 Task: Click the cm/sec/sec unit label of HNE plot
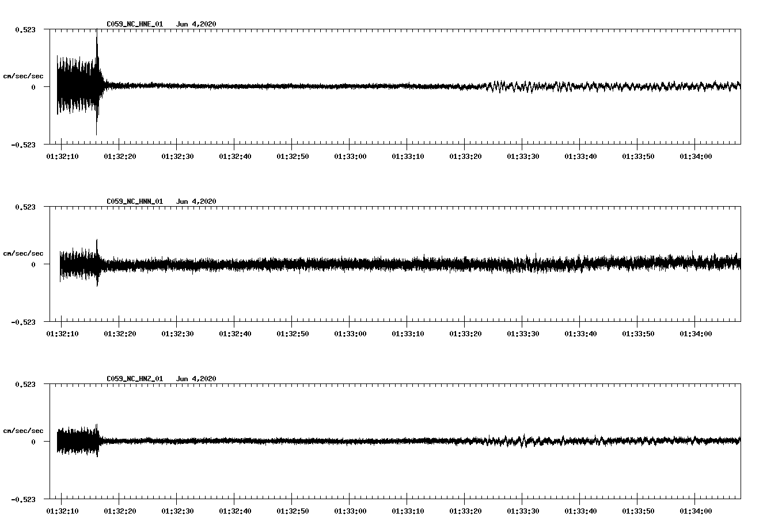[23, 76]
